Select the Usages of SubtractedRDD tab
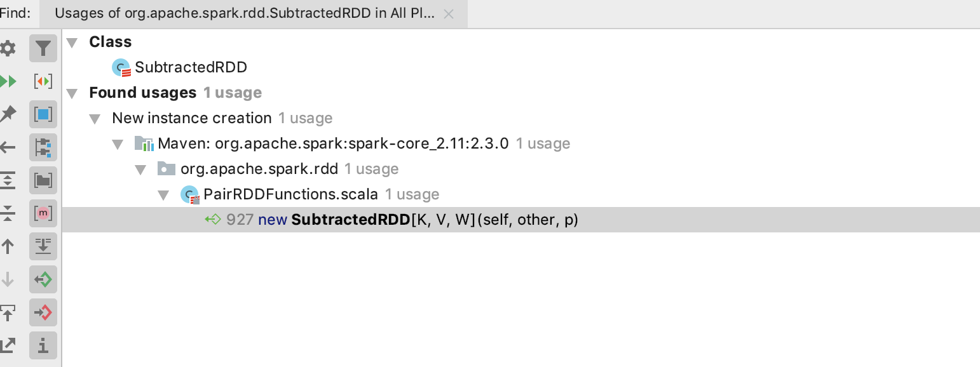The image size is (980, 367). 245,14
